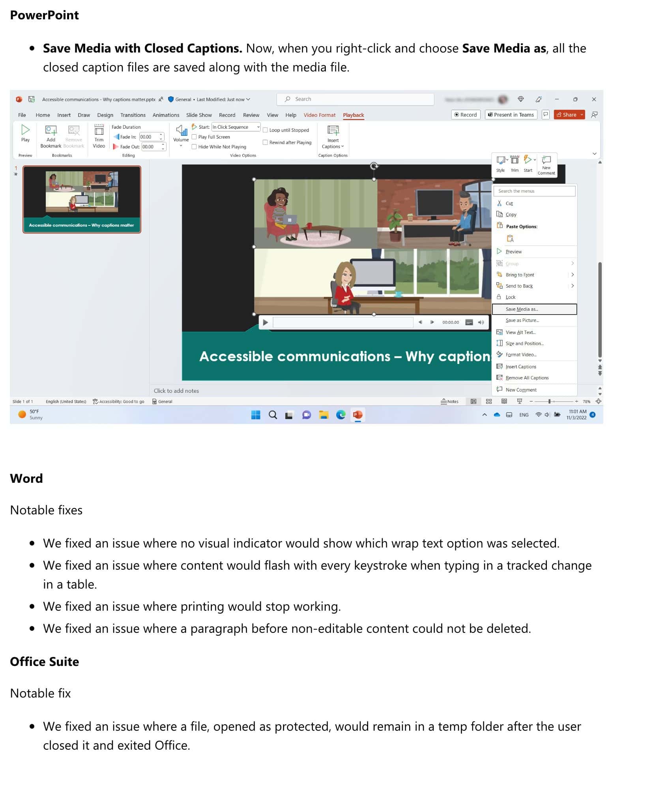Choose Save Media as... in context menu

click(534, 309)
